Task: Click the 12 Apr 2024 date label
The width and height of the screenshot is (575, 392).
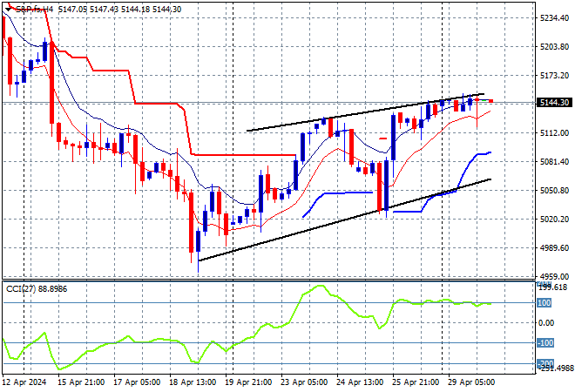Action: coord(24,382)
